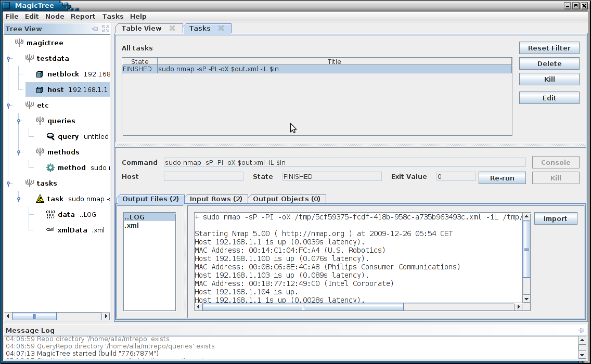Open the Edit menu
The height and width of the screenshot is (364, 591).
[x=32, y=16]
